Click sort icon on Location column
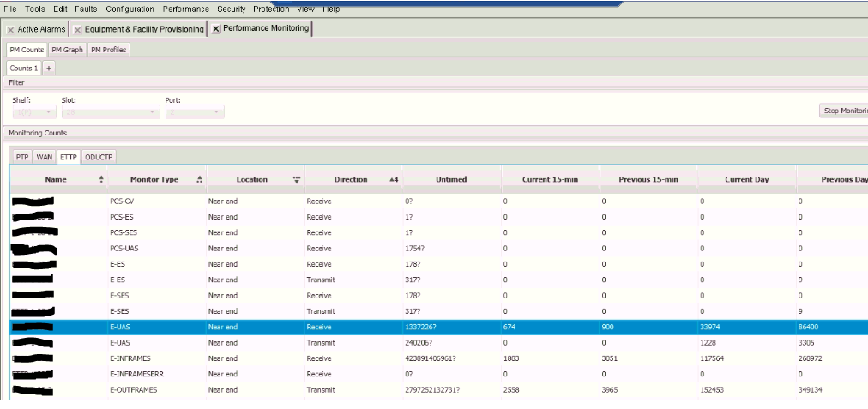This screenshot has width=868, height=409. point(297,179)
